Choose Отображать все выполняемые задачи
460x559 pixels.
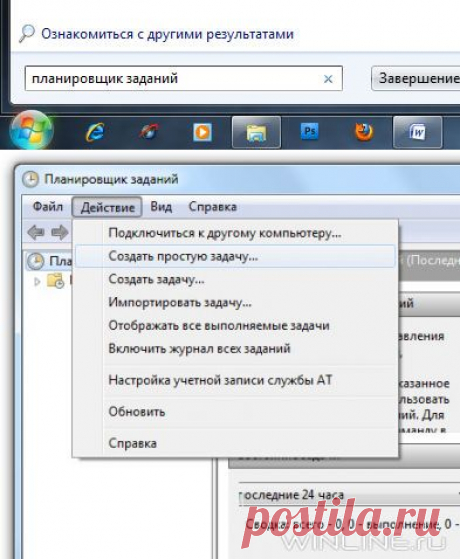235,325
